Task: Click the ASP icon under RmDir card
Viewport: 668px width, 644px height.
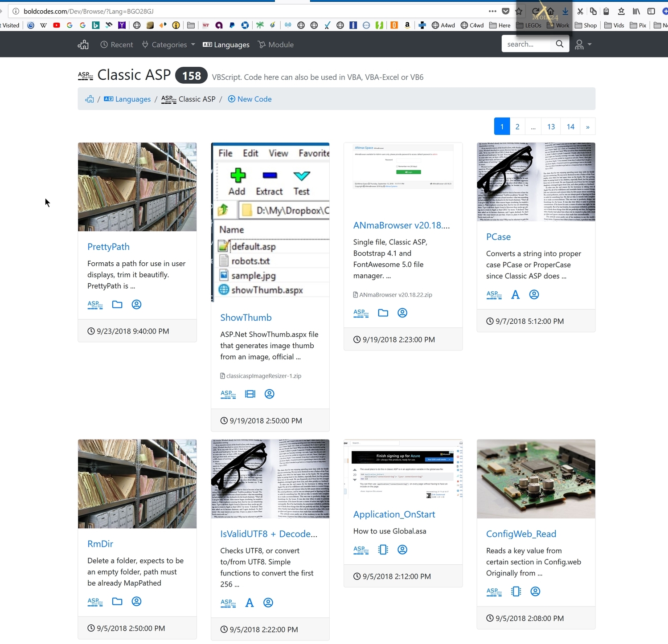Action: (x=95, y=601)
